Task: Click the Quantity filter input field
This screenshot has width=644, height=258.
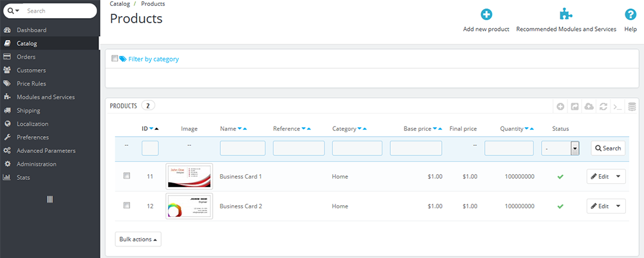Action: pyautogui.click(x=509, y=148)
